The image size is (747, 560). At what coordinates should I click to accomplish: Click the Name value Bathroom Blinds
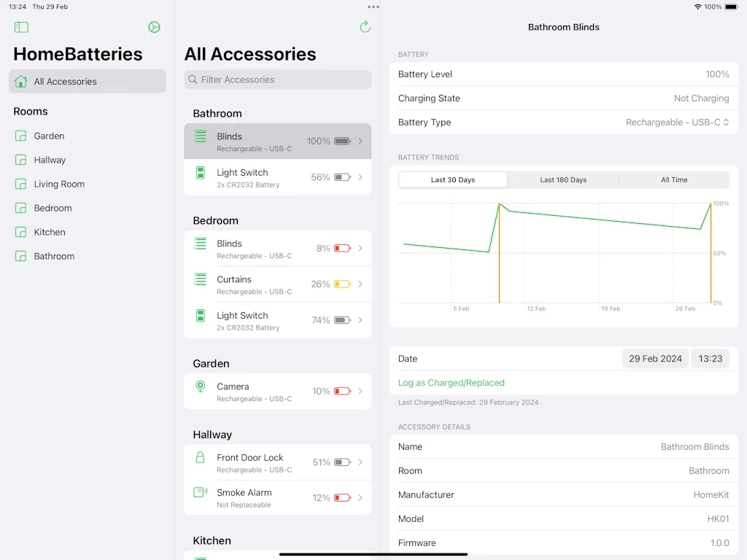(694, 447)
